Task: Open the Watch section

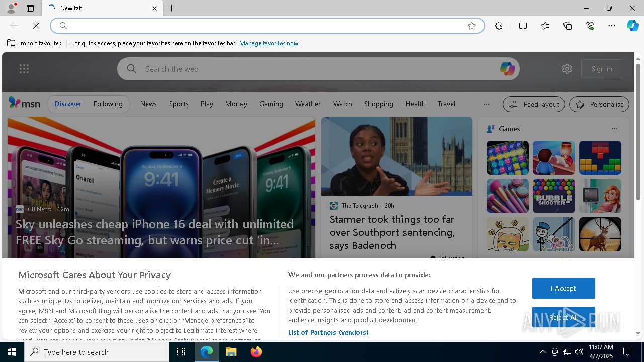Action: click(343, 104)
